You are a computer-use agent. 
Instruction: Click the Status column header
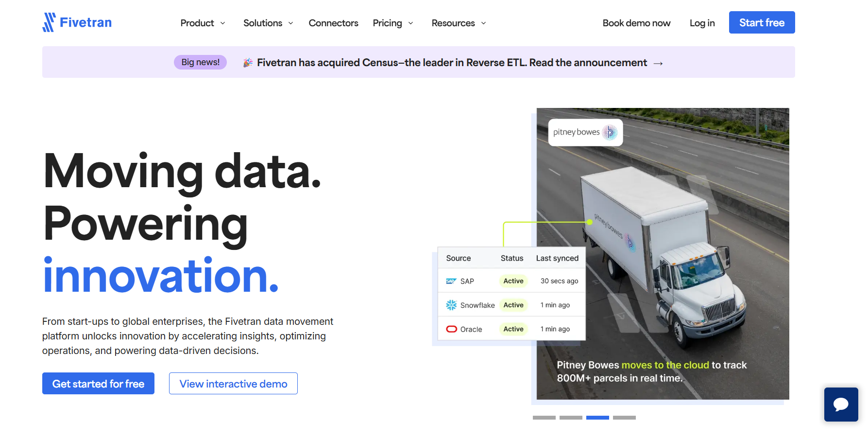click(x=512, y=258)
